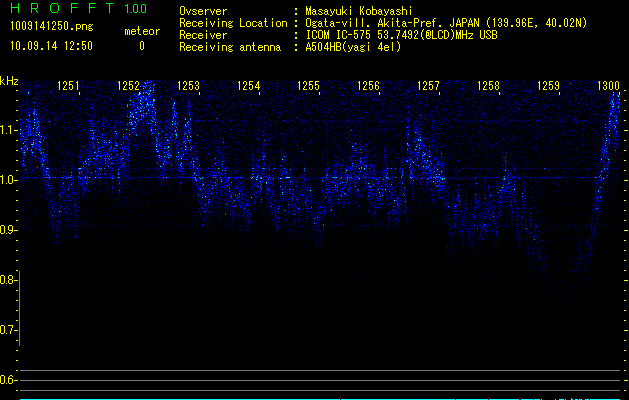The width and height of the screenshot is (629, 400).
Task: Click the 1300 time marker
Action: tap(608, 86)
